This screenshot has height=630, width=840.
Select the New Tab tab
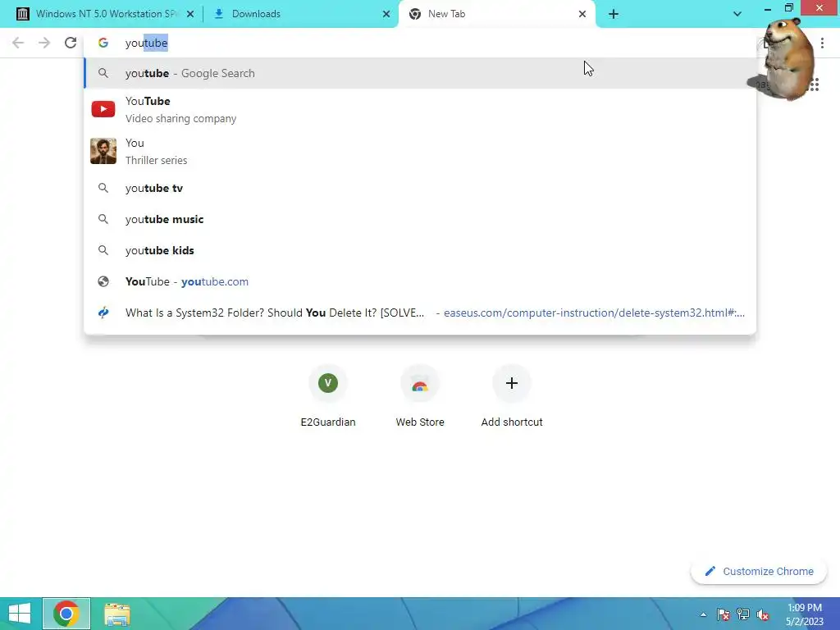pyautogui.click(x=496, y=14)
